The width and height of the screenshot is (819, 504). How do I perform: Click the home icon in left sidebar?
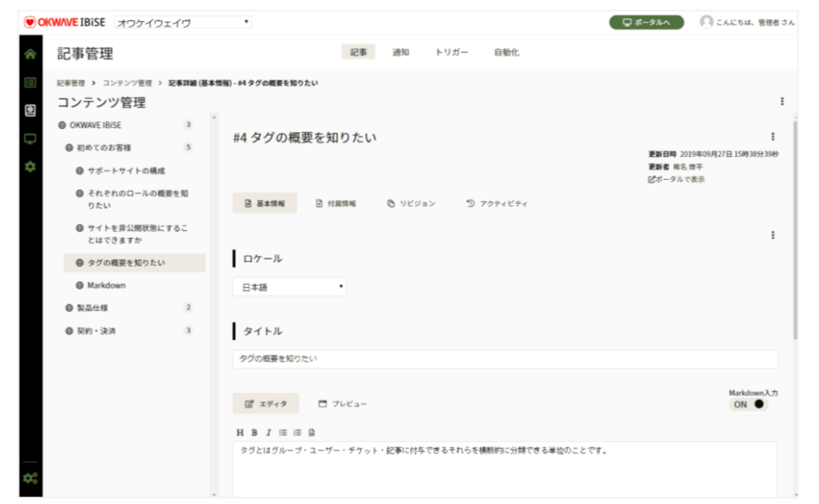[31, 54]
